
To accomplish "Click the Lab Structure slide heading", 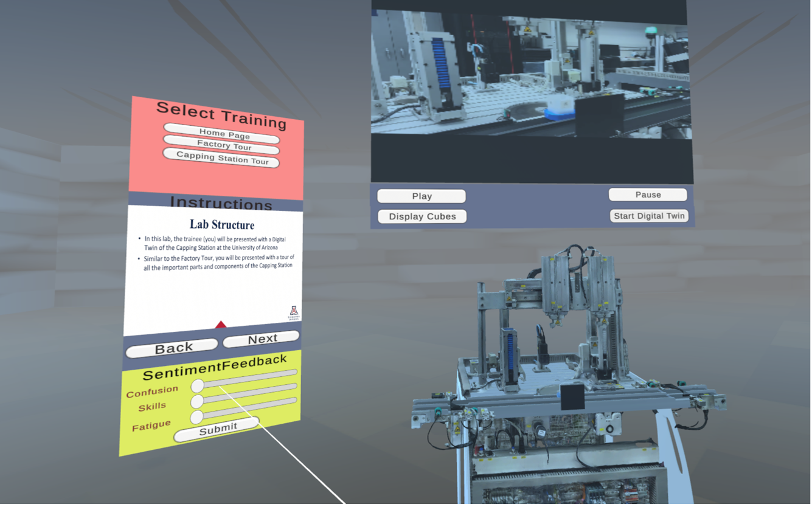I will point(221,224).
